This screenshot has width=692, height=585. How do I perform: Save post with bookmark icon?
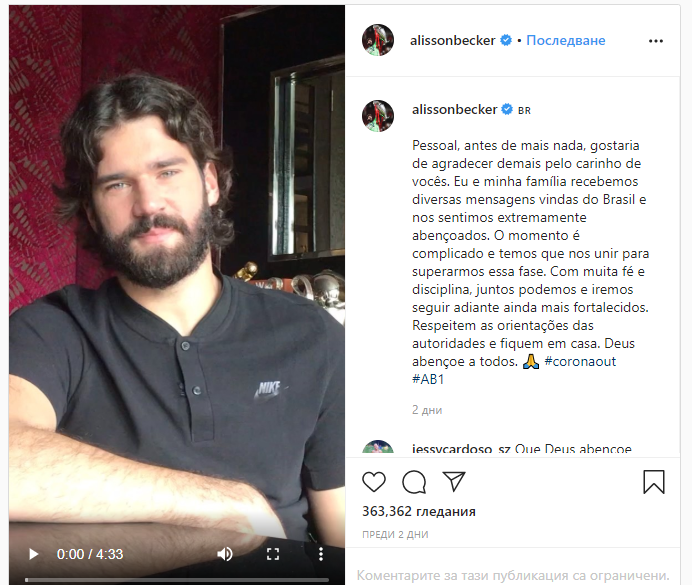tap(654, 481)
